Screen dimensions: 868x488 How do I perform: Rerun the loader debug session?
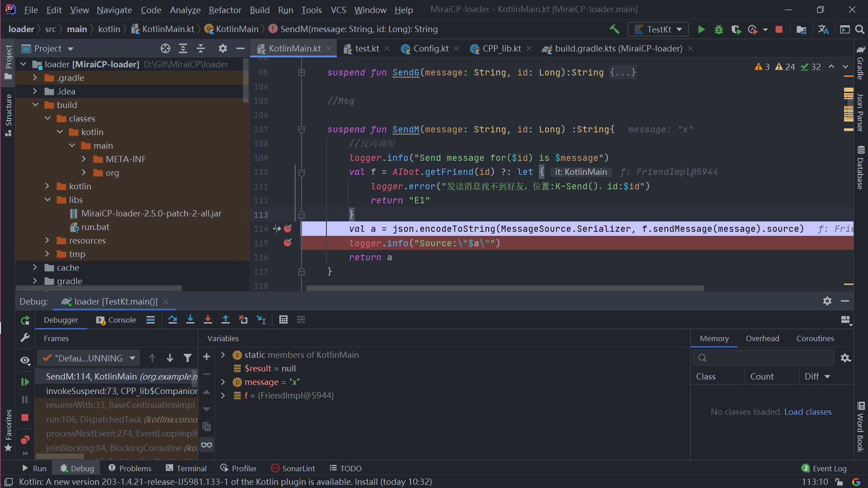[25, 320]
